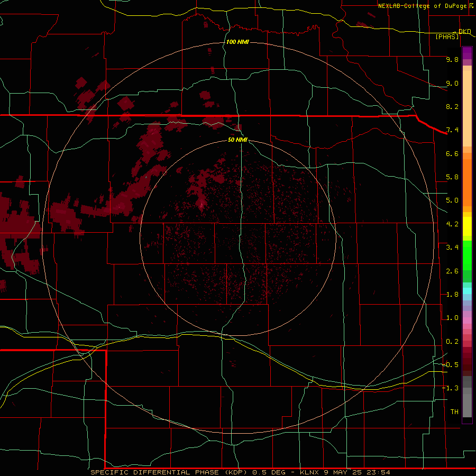Viewport: 476px width, 476px height.
Task: Select the 1.8 value on color scale
Action: pos(452,295)
